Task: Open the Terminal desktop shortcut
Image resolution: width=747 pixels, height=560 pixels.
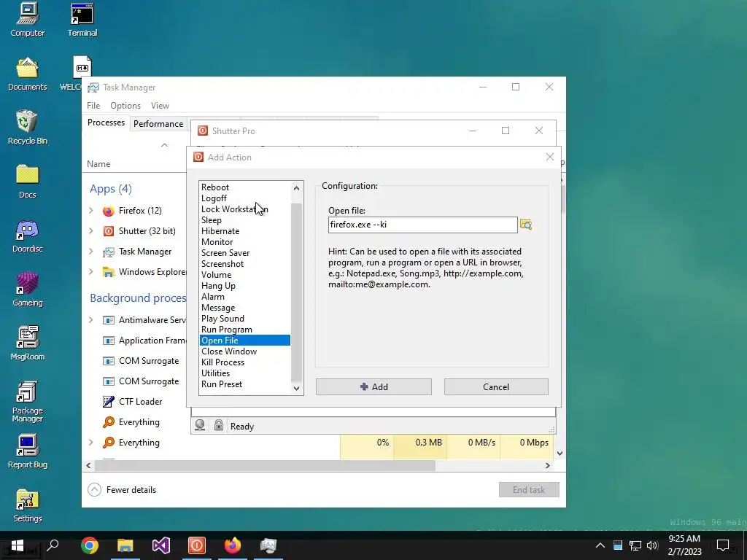Action: click(82, 20)
